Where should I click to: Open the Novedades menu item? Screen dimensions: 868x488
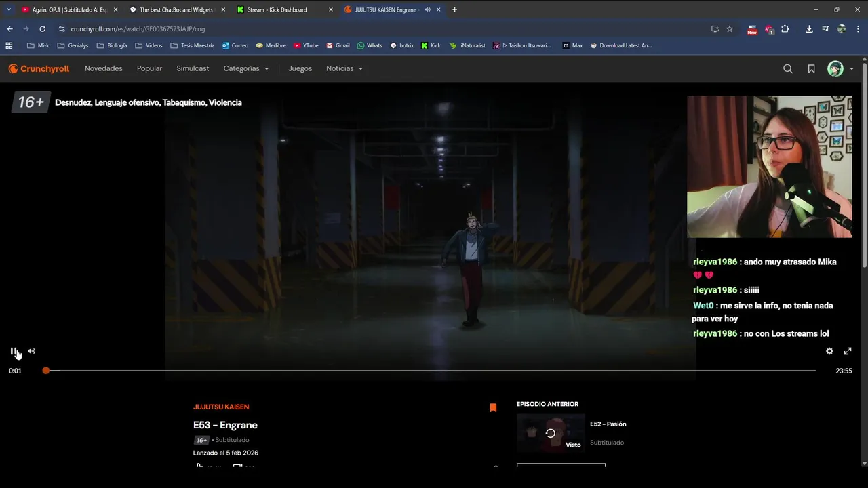[x=104, y=68]
